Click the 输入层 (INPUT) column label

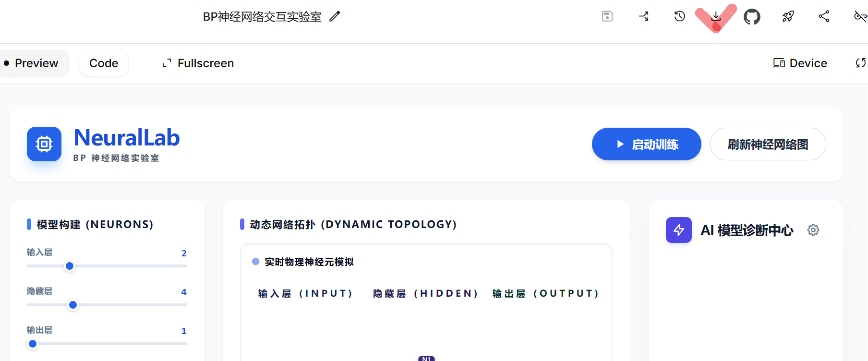click(305, 293)
